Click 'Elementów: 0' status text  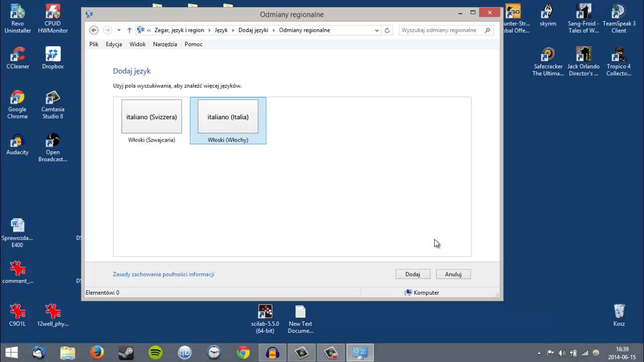pyautogui.click(x=103, y=293)
